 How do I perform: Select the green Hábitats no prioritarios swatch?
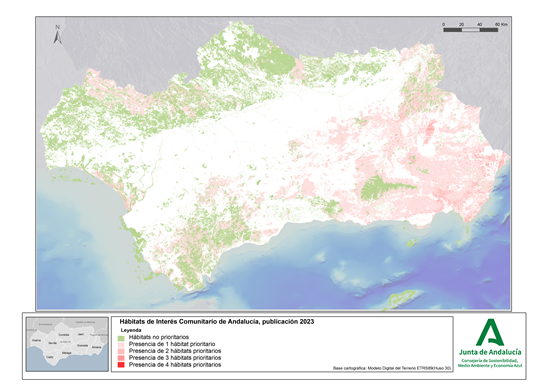121,338
